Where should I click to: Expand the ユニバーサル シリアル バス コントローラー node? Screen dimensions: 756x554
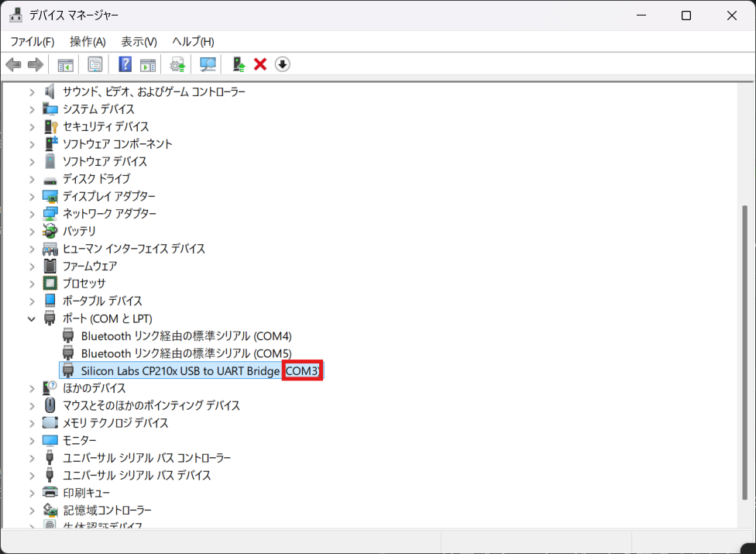(32, 459)
